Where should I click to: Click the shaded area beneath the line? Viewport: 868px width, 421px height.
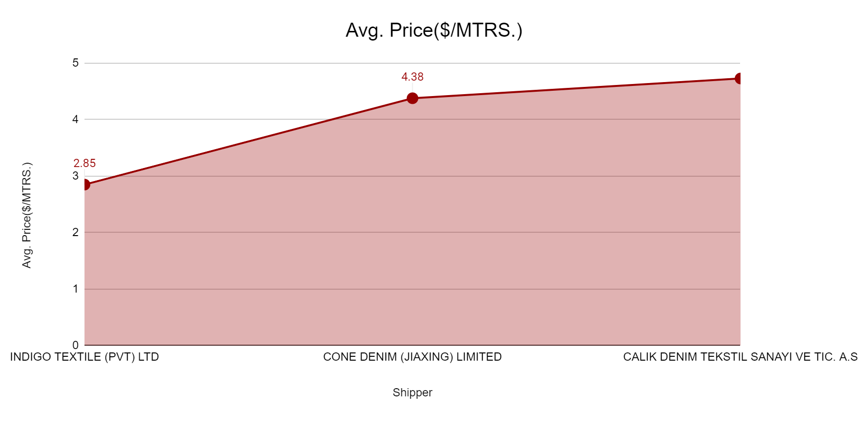[412, 241]
